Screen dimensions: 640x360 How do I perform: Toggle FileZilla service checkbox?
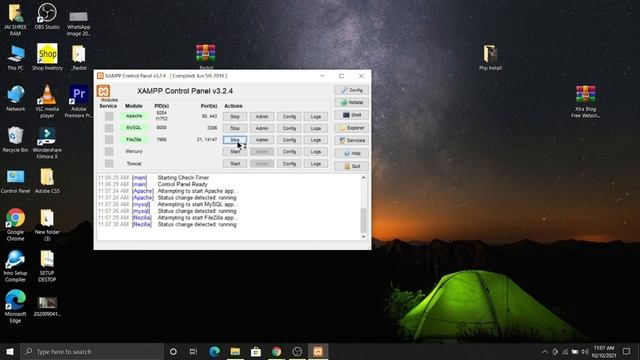pos(109,140)
